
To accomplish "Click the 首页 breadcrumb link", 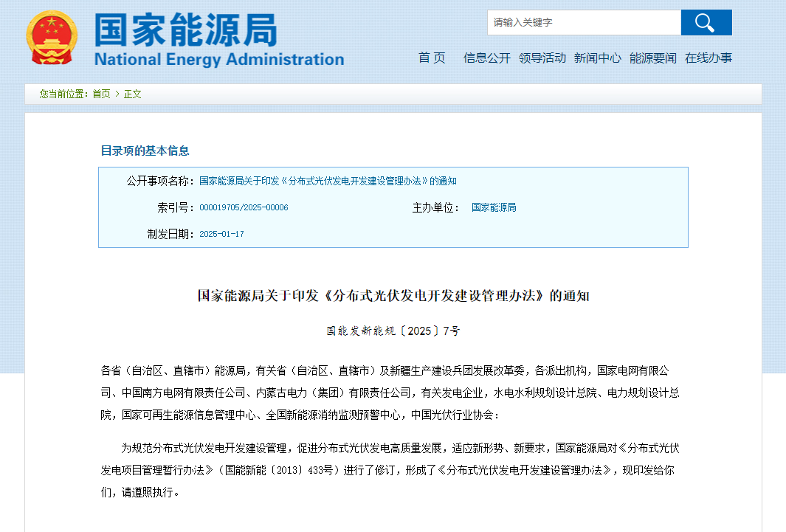I will [x=101, y=94].
